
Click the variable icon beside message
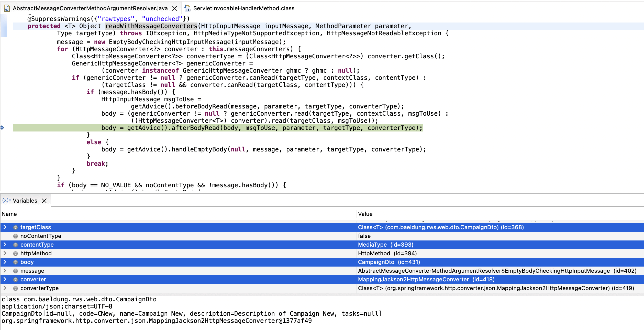[16, 271]
